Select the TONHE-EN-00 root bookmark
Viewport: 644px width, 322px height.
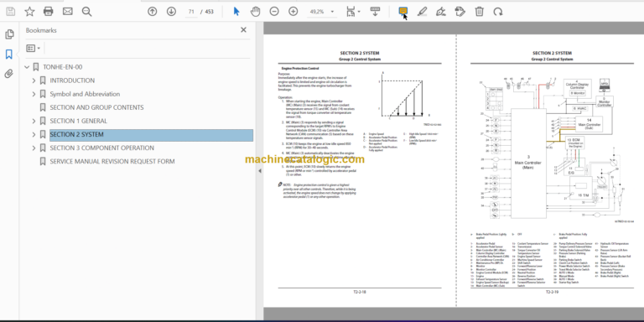62,67
